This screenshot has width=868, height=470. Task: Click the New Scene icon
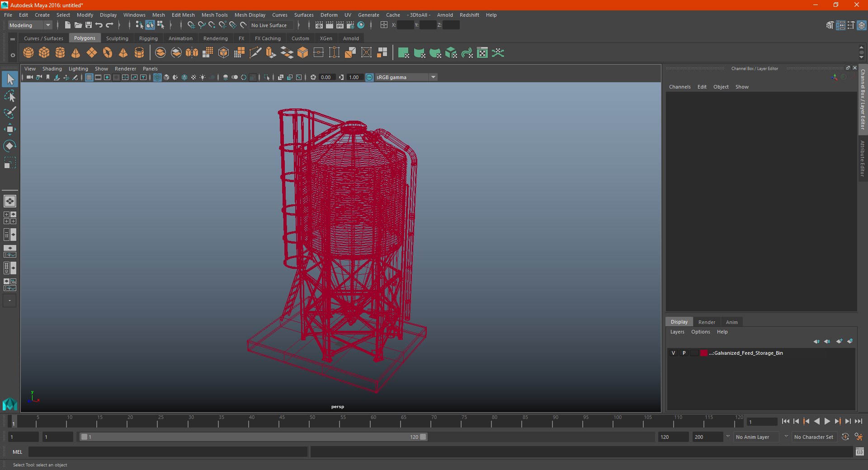[67, 25]
